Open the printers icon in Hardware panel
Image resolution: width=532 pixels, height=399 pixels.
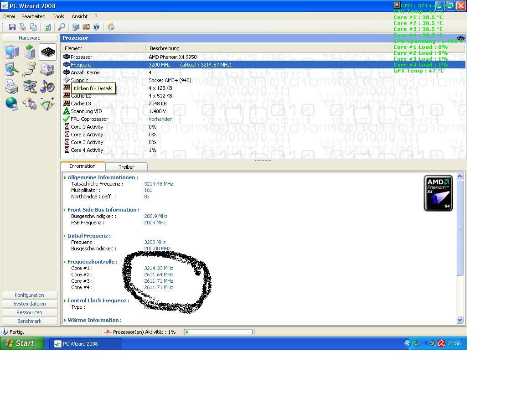click(12, 87)
